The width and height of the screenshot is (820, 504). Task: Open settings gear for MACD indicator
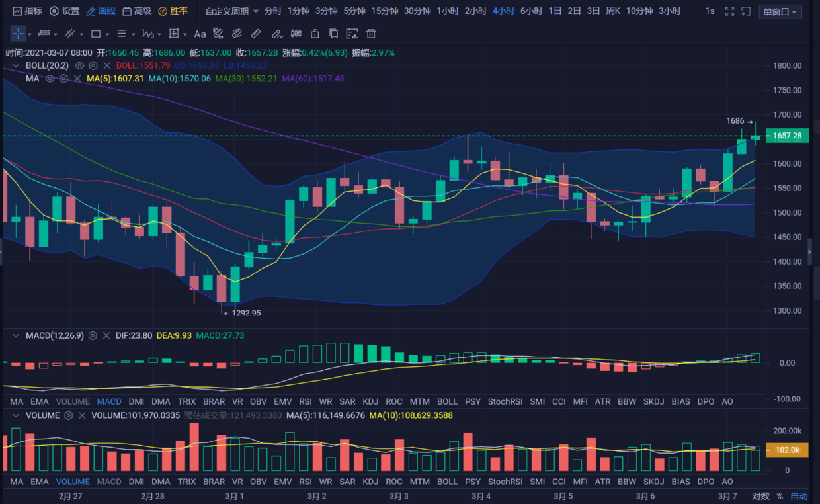(x=93, y=336)
